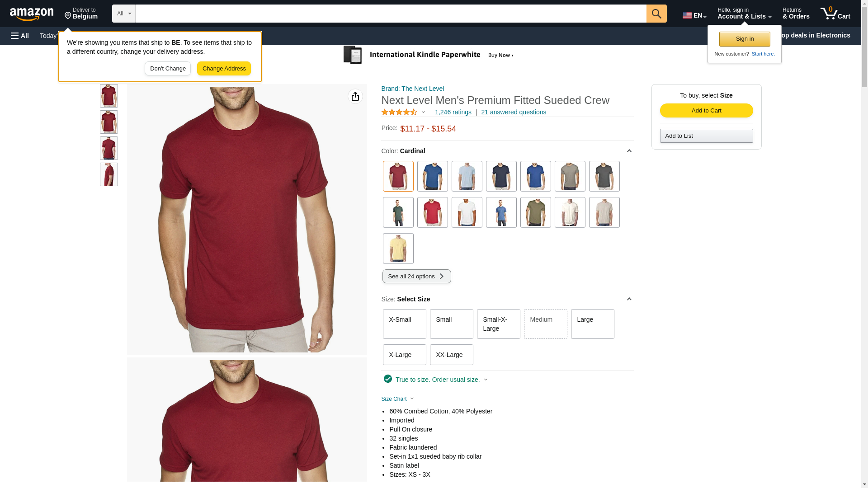Open the All search category dropdown
This screenshot has height=488, width=868.
[x=124, y=14]
